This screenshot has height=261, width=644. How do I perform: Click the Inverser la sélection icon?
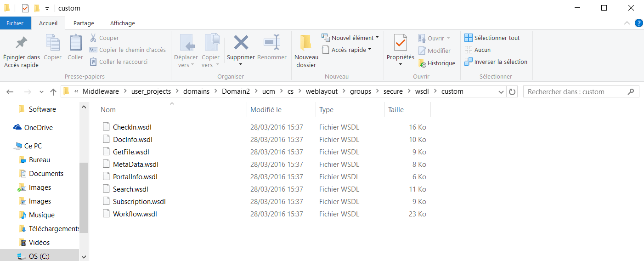click(x=468, y=62)
